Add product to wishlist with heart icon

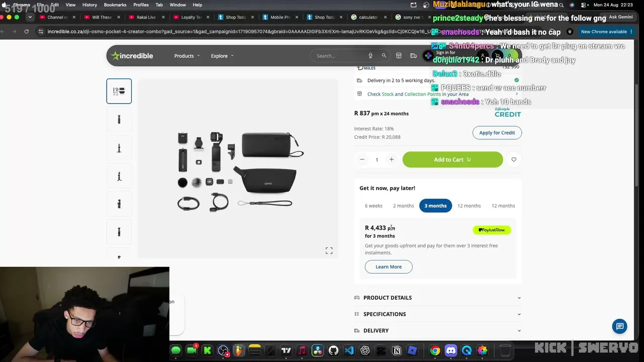pyautogui.click(x=514, y=159)
